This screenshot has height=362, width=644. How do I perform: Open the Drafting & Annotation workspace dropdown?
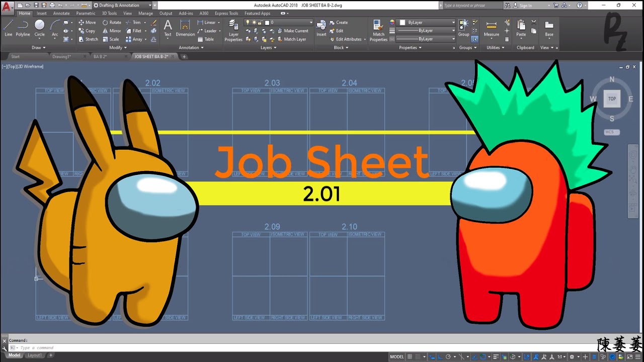click(122, 5)
